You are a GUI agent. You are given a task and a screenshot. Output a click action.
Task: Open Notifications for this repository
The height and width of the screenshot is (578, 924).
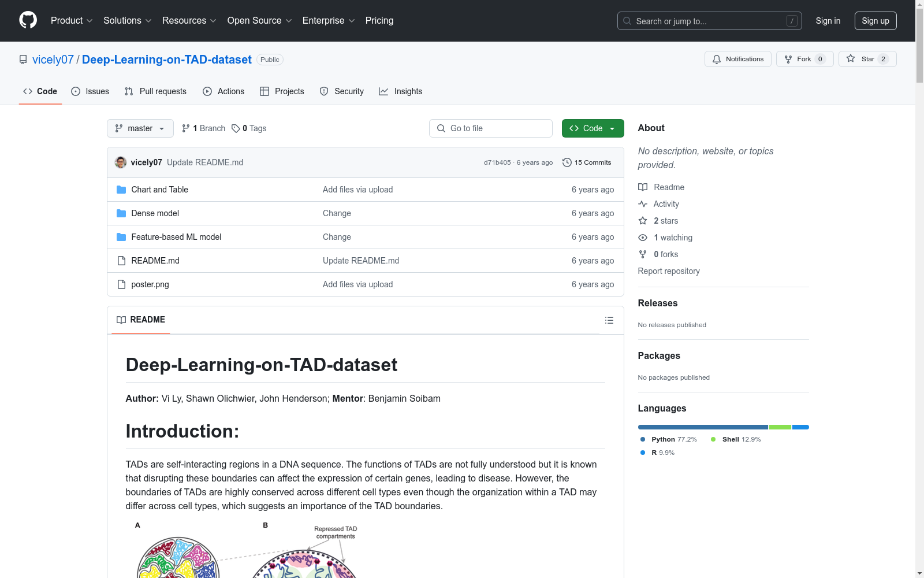(738, 59)
